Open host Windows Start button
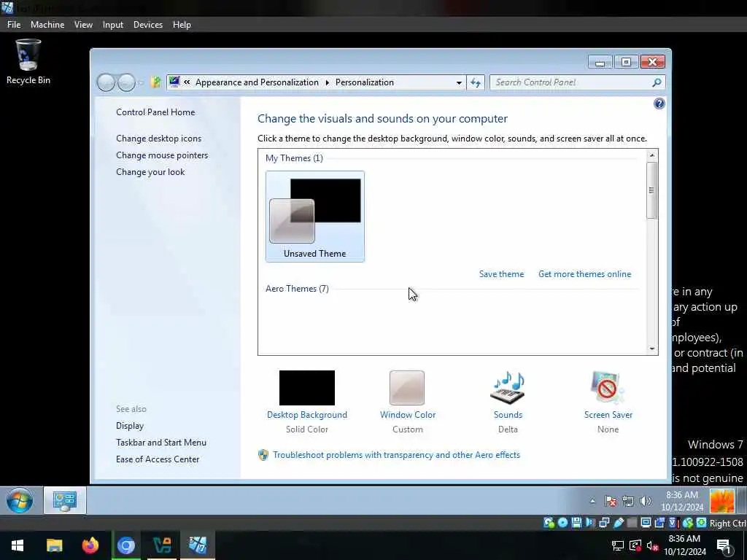 coord(18,545)
